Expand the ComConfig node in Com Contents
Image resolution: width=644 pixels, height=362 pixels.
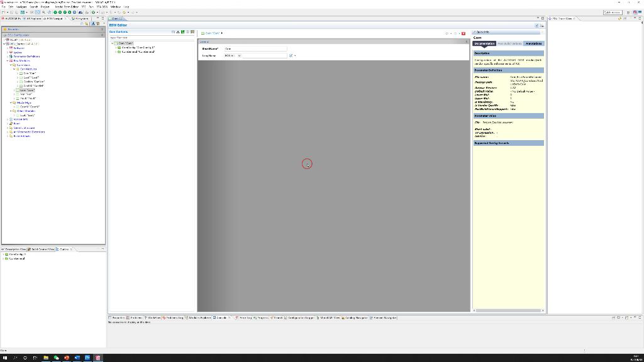tap(116, 48)
